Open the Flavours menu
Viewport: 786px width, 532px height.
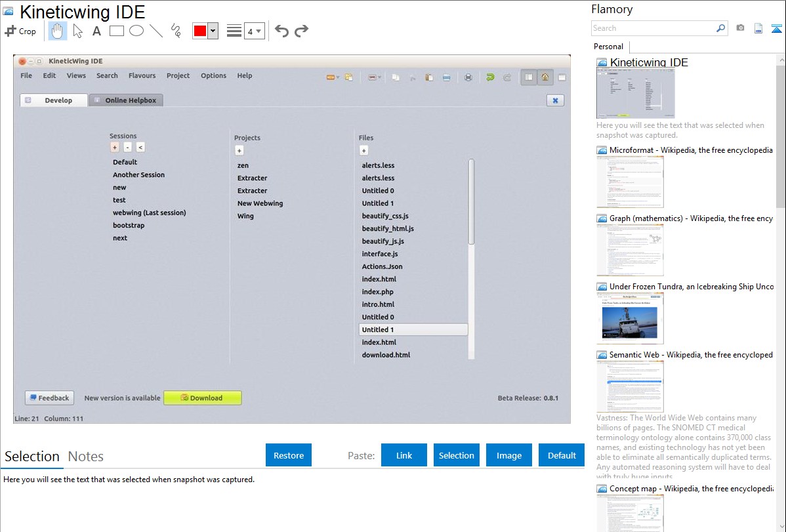tap(142, 75)
